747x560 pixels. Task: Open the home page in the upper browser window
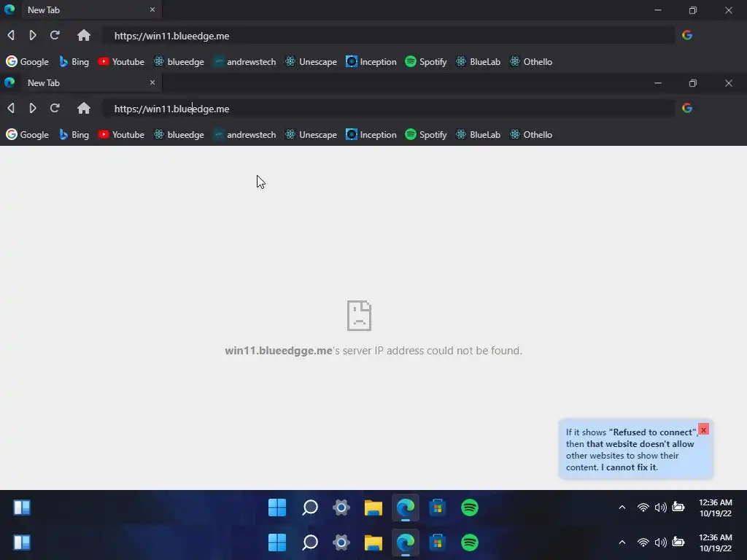click(x=84, y=35)
